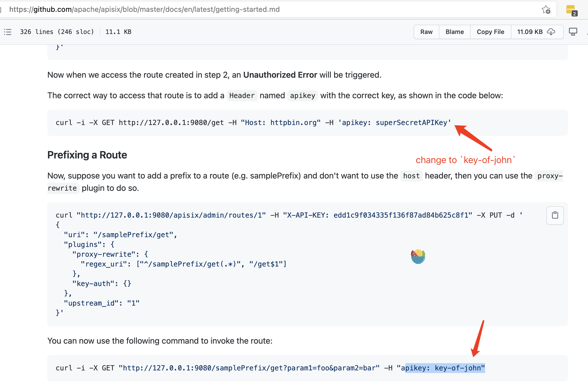
Task: Click the inline 'apikey' code label
Action: (302, 96)
